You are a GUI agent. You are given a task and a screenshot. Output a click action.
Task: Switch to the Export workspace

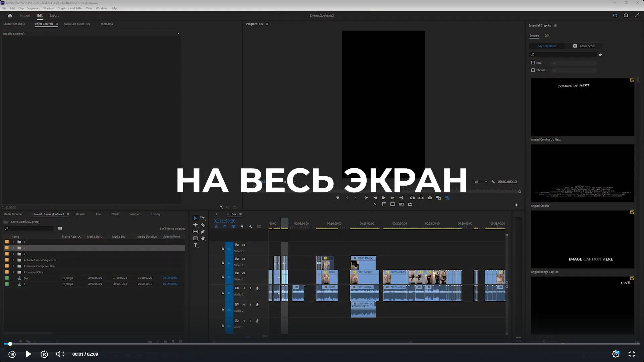[54, 15]
